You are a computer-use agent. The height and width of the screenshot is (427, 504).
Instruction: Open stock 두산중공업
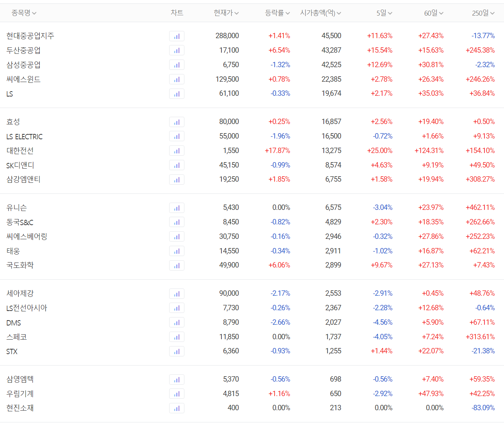click(23, 50)
